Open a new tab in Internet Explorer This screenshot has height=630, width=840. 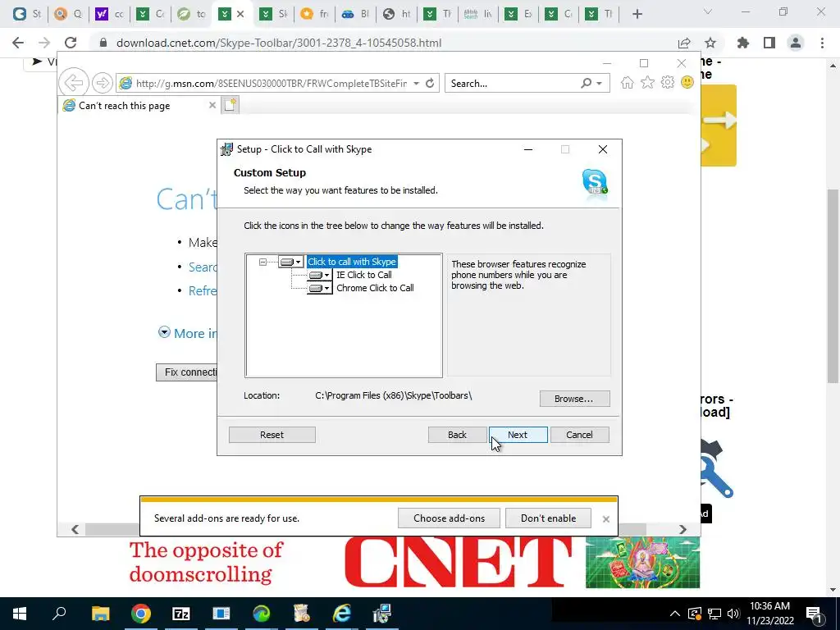pyautogui.click(x=231, y=105)
